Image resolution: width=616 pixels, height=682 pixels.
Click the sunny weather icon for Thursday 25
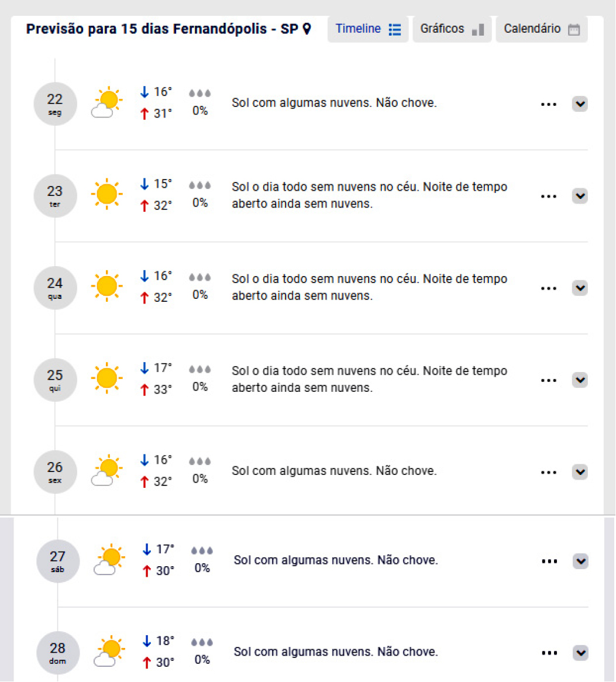pos(106,378)
